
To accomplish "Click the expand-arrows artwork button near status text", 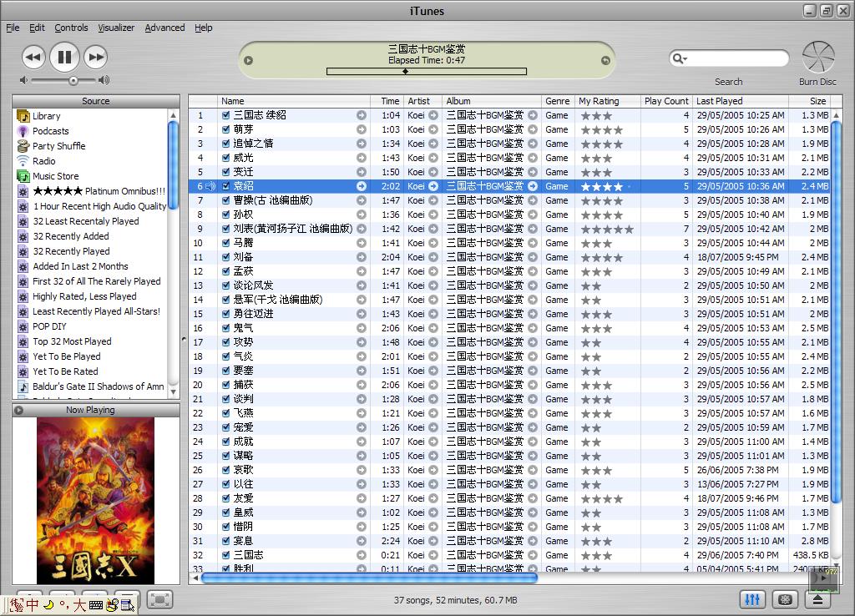I will click(159, 599).
